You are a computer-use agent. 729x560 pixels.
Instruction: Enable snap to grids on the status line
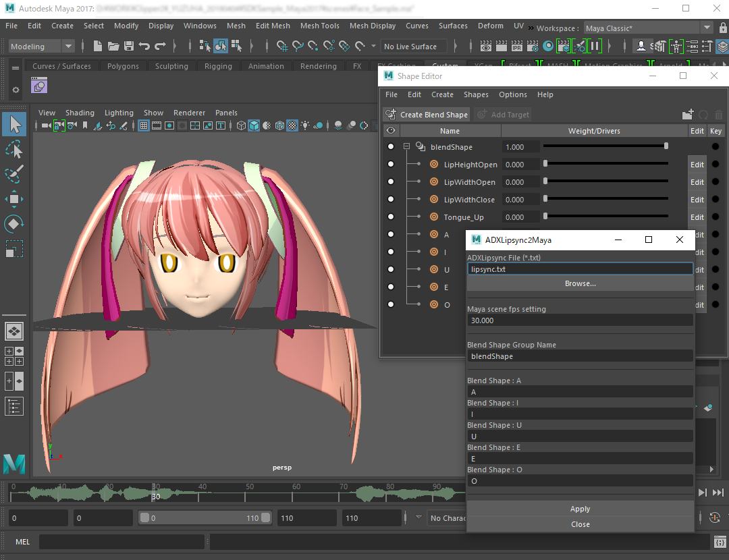[x=281, y=46]
